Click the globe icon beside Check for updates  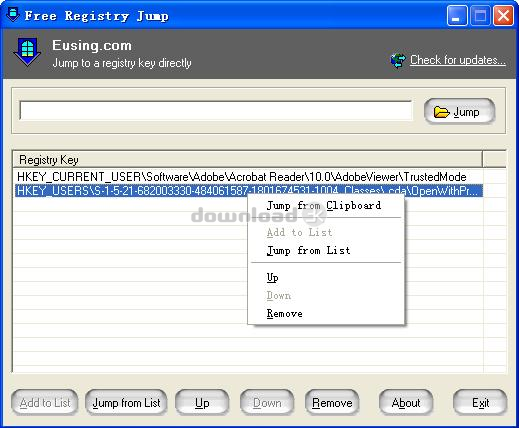tap(398, 61)
